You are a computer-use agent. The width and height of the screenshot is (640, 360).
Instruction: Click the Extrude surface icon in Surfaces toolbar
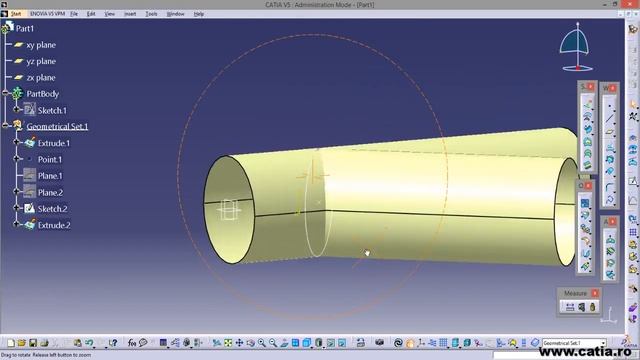point(587,104)
